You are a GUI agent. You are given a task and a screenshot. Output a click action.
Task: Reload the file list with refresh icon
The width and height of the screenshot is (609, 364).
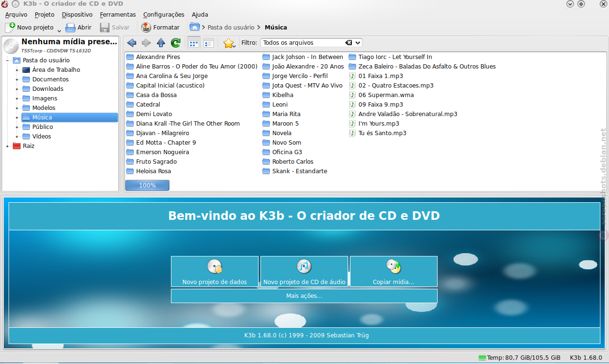click(176, 43)
